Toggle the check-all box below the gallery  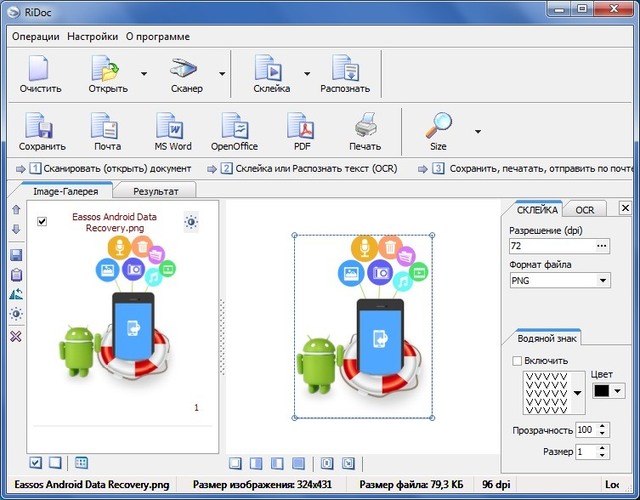(36, 462)
